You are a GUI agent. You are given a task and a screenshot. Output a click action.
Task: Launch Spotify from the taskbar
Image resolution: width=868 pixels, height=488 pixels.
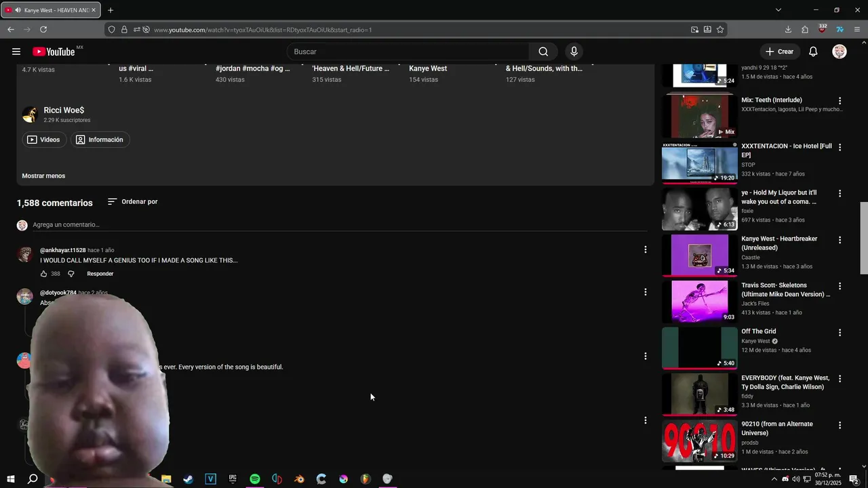click(255, 479)
